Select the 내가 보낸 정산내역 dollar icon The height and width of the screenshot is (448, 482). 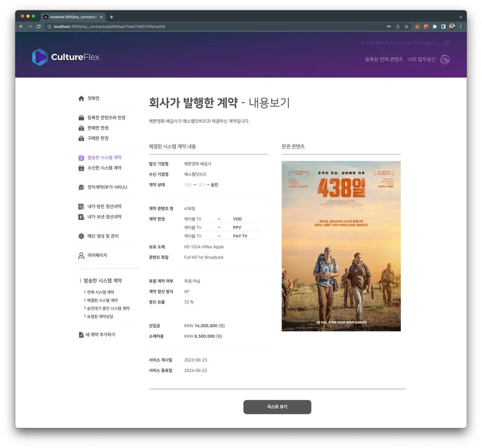tap(82, 217)
